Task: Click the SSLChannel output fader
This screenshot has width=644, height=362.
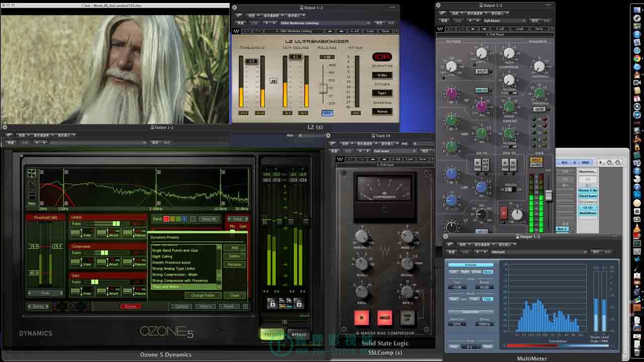Action: coord(548,195)
